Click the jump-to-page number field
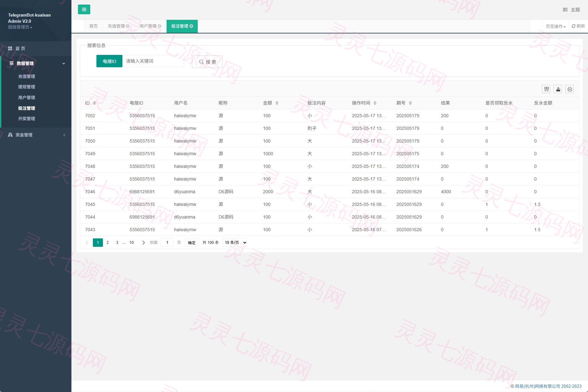Image resolution: width=588 pixels, height=392 pixels. point(167,243)
